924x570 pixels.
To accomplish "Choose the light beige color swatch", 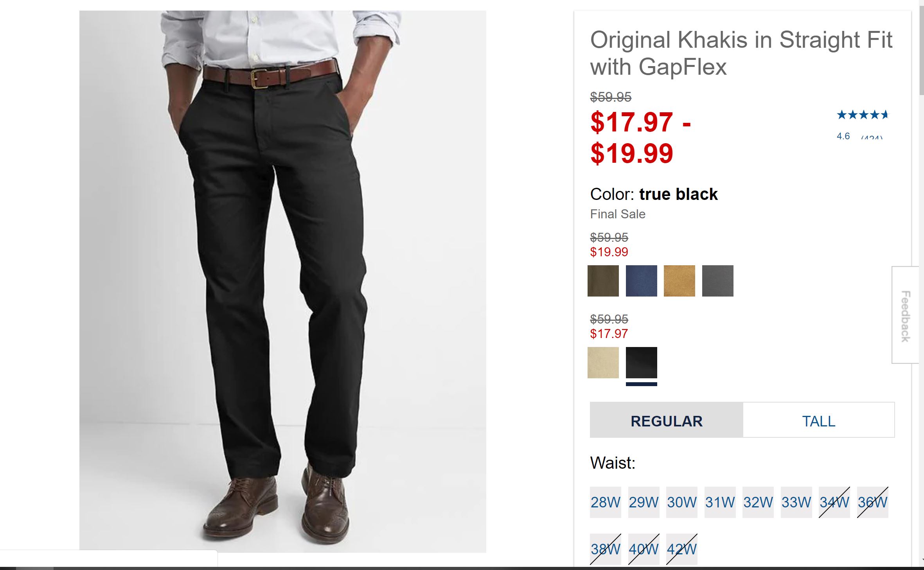I will (x=603, y=362).
